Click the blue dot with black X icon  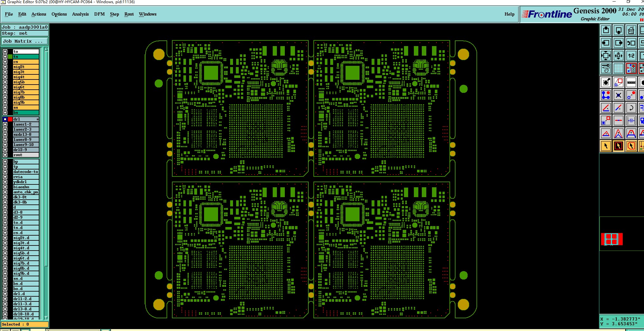click(619, 95)
